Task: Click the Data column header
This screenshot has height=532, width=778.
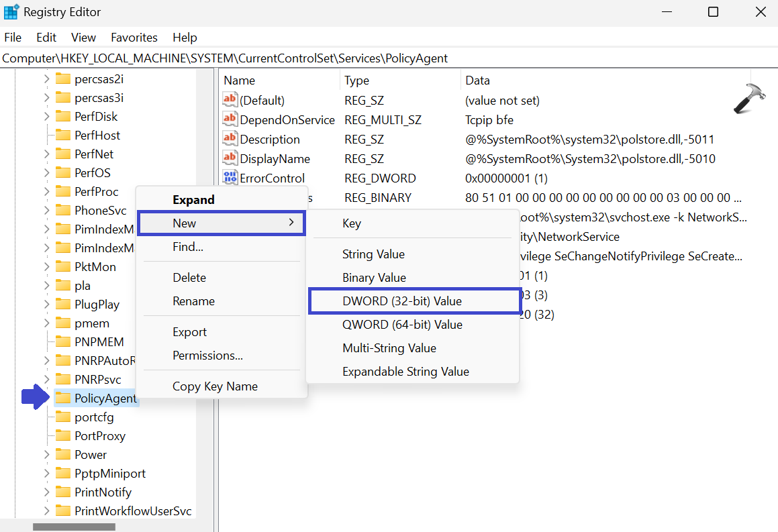Action: click(477, 81)
